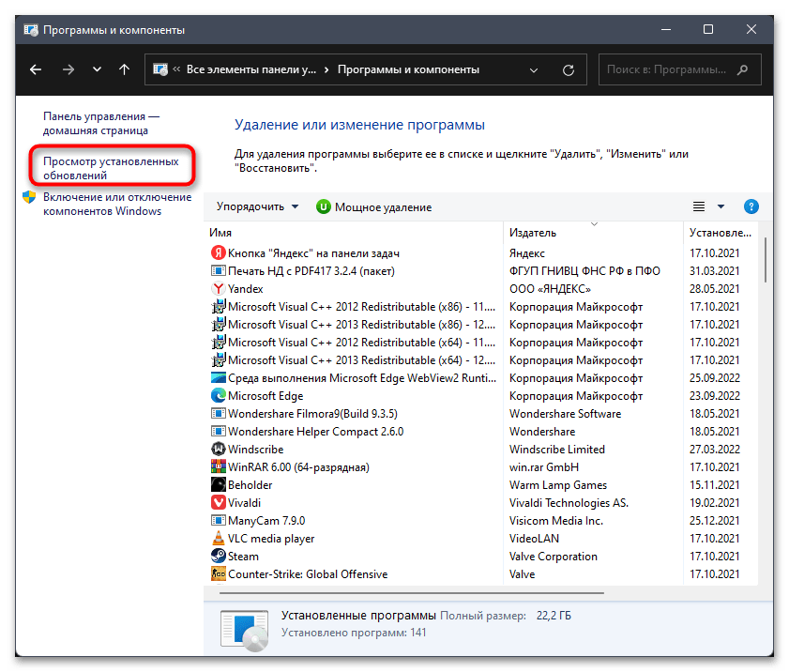Click the Steam program icon
Image resolution: width=789 pixels, height=672 pixels.
pyautogui.click(x=218, y=557)
